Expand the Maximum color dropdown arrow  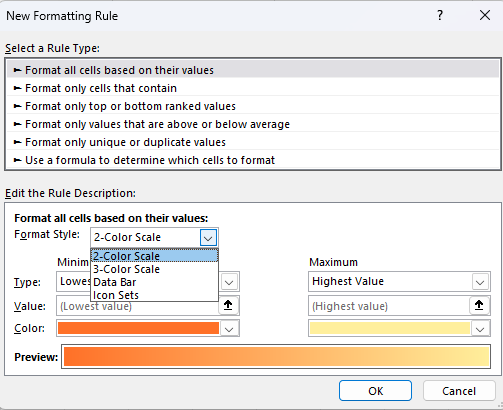480,329
